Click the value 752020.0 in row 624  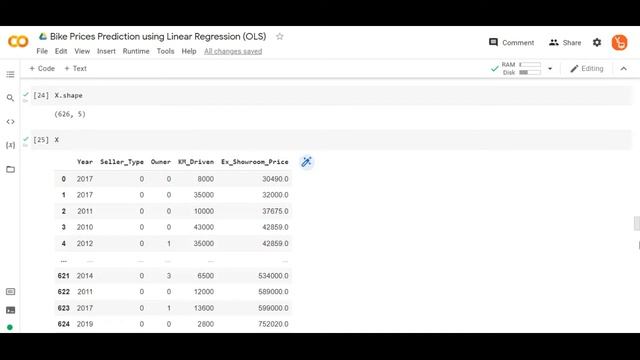pyautogui.click(x=273, y=324)
